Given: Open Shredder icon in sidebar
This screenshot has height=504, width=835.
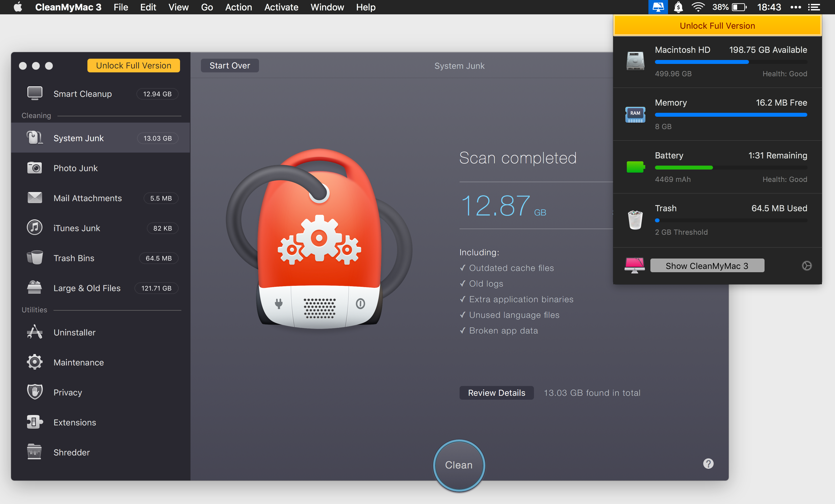Looking at the screenshot, I should click(x=35, y=452).
